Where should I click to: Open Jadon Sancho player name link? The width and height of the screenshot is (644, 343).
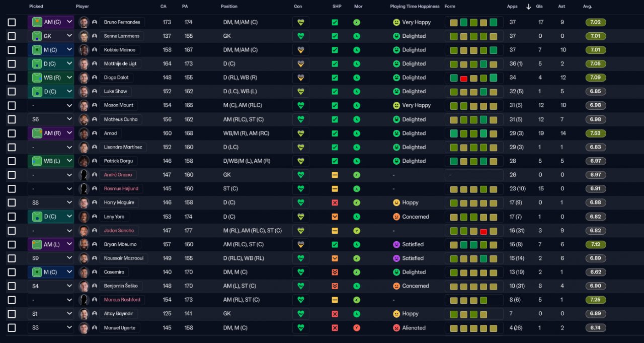tap(118, 231)
